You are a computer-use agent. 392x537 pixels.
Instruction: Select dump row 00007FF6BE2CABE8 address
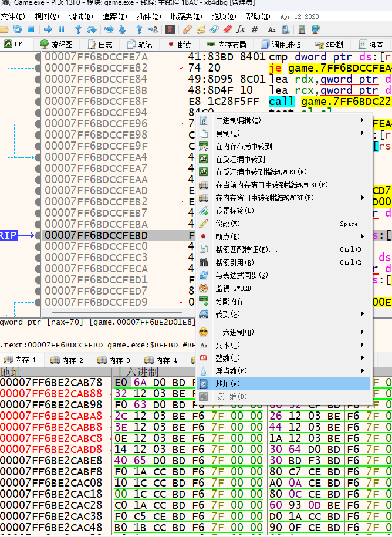tap(52, 461)
